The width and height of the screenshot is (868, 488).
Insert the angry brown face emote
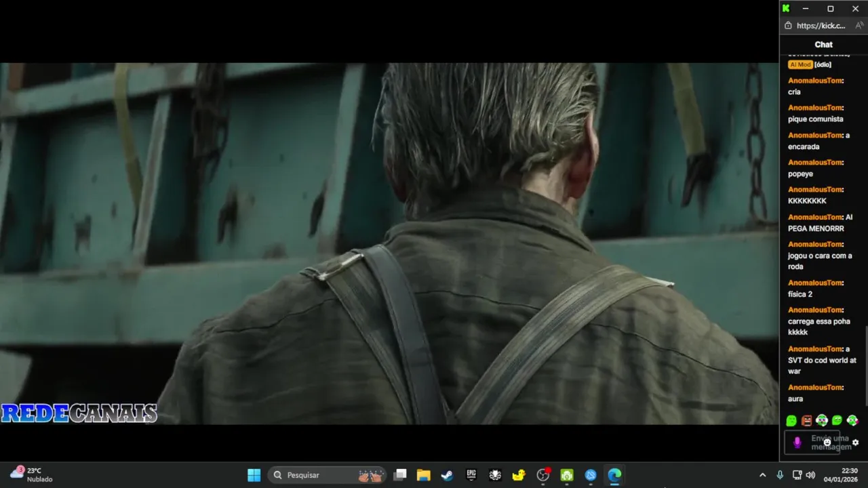click(806, 421)
